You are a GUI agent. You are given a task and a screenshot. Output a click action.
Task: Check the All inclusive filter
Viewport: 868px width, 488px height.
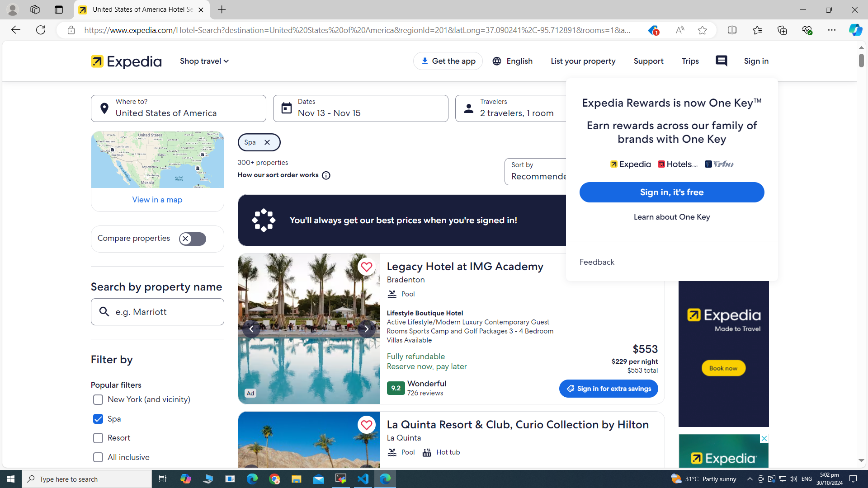coord(98,457)
